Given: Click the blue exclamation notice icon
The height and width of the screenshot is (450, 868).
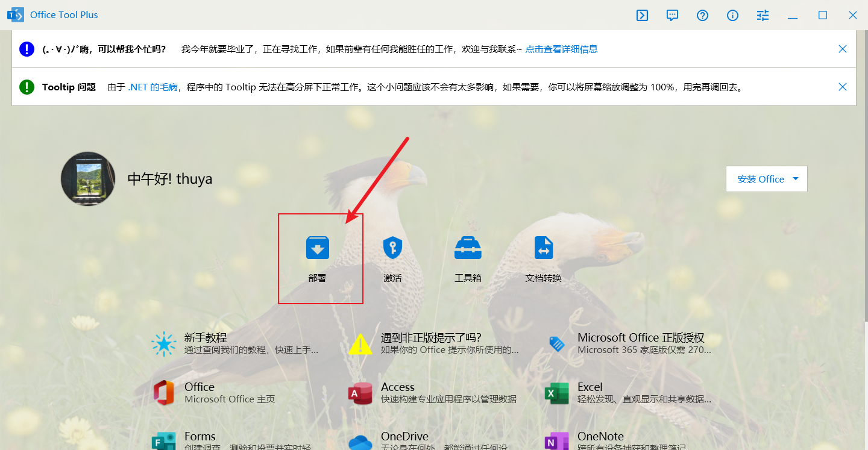Looking at the screenshot, I should point(27,49).
